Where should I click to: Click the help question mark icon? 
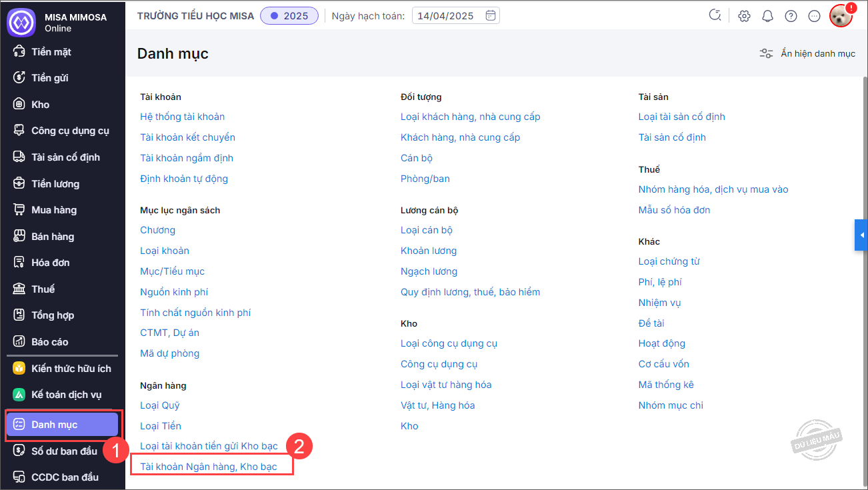click(791, 16)
